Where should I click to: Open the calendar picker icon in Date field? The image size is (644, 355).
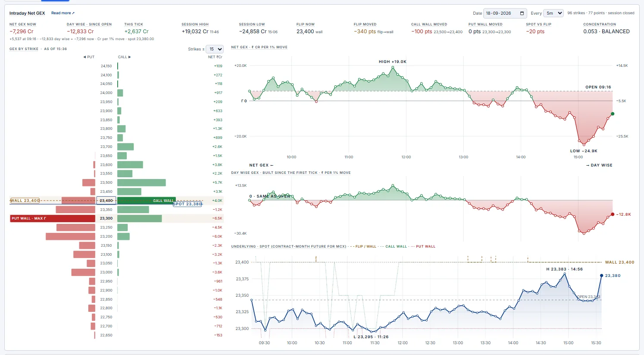pyautogui.click(x=522, y=13)
